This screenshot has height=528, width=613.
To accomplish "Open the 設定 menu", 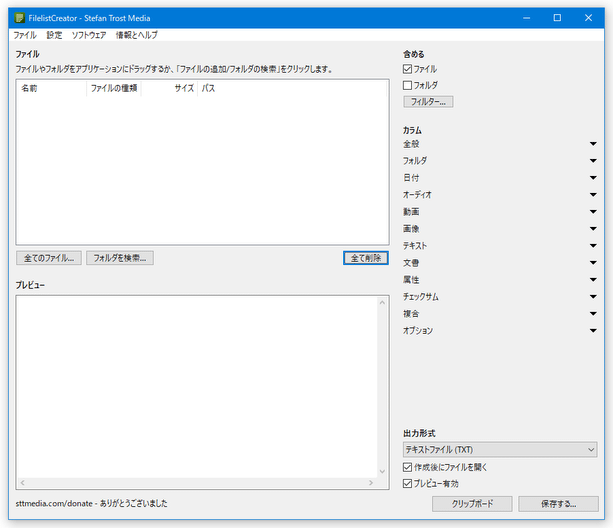I will (x=54, y=35).
